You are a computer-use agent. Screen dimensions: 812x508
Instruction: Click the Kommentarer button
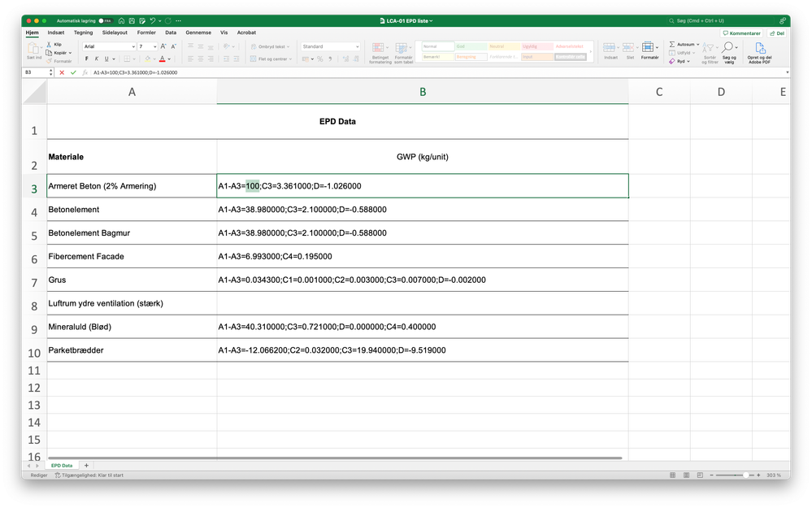pyautogui.click(x=741, y=33)
